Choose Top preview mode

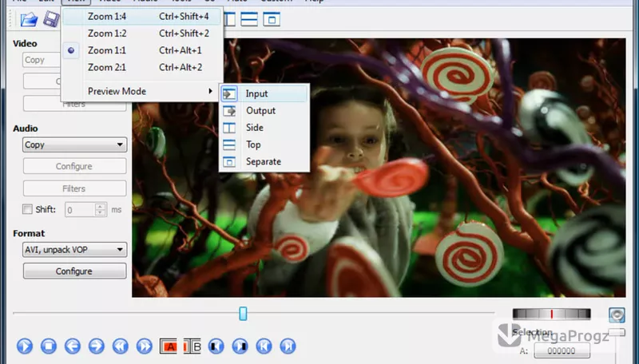pyautogui.click(x=264, y=144)
